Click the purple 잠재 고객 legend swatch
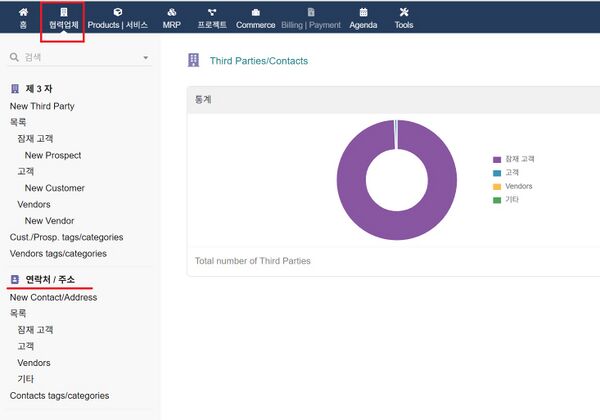This screenshot has height=420, width=600. tap(496, 159)
